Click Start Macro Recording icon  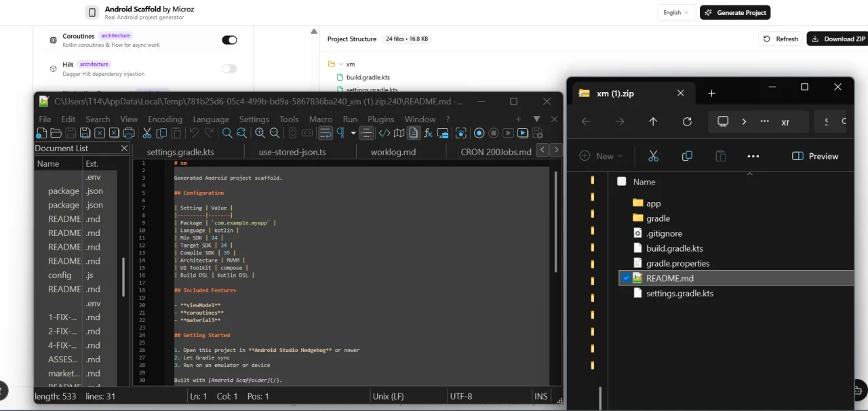tap(479, 133)
